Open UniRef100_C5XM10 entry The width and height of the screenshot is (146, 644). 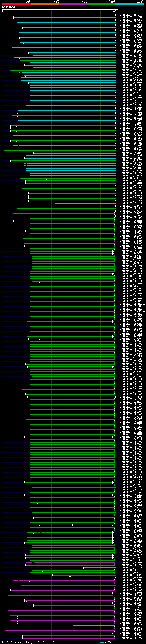[131, 32]
